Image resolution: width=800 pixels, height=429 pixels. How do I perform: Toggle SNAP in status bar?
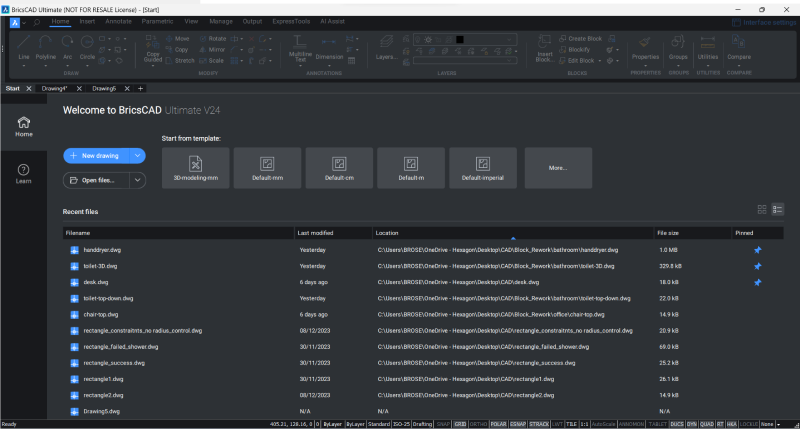tap(443, 424)
